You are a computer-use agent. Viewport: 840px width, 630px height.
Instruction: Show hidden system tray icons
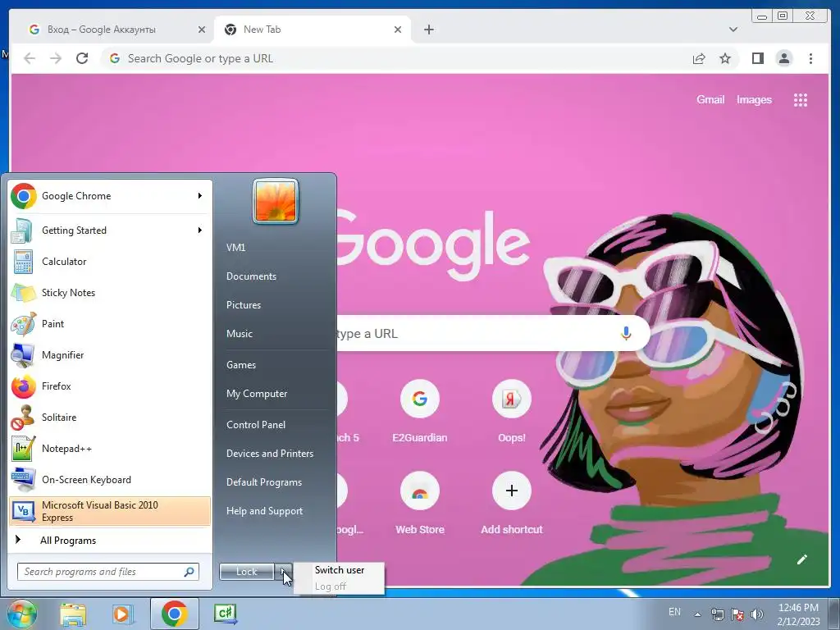[x=697, y=614]
